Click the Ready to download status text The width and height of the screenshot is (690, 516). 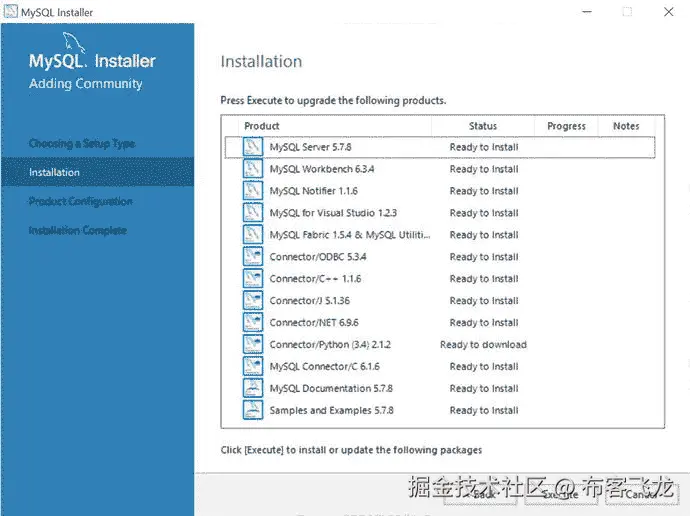pyautogui.click(x=483, y=345)
